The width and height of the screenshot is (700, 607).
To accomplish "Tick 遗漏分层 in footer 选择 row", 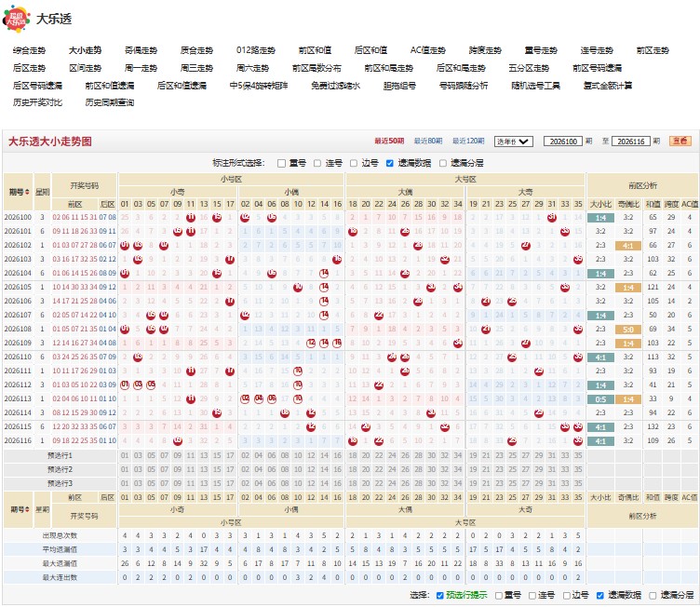I will point(653,596).
